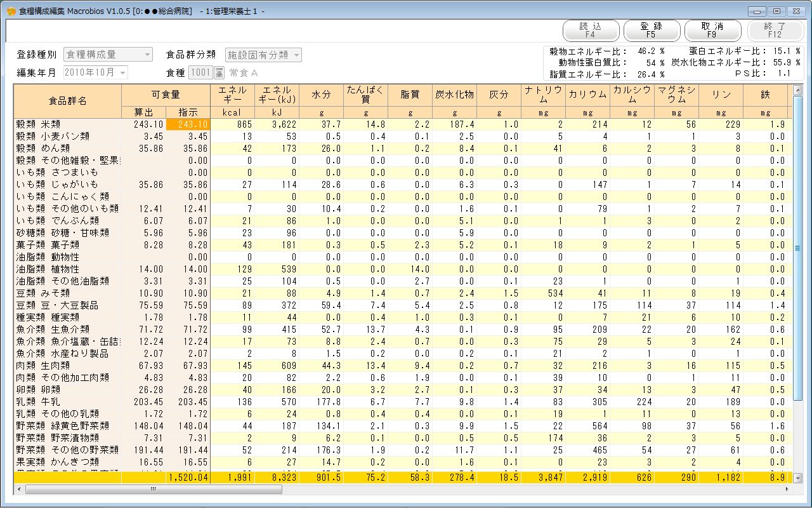Click the 203.45 指示 cell for 牛乳

pos(188,401)
